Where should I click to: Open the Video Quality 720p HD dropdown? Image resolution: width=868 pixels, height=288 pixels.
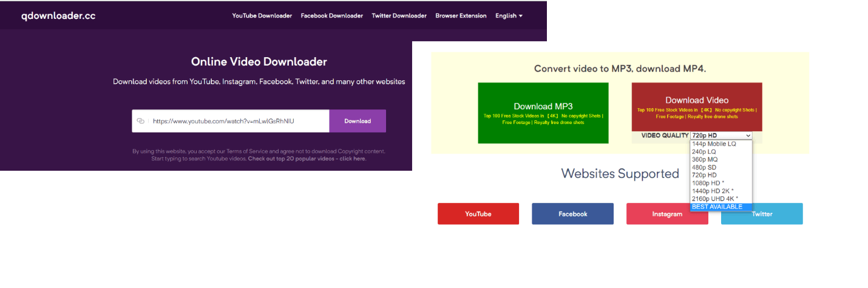click(x=721, y=135)
